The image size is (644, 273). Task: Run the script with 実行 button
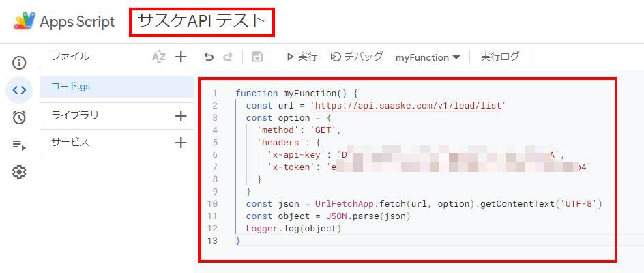click(302, 57)
